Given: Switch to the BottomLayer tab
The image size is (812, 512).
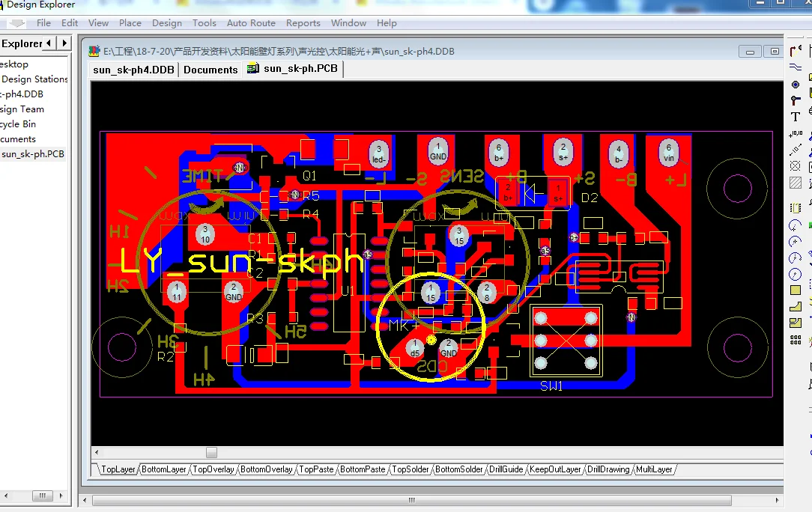Looking at the screenshot, I should point(164,469).
